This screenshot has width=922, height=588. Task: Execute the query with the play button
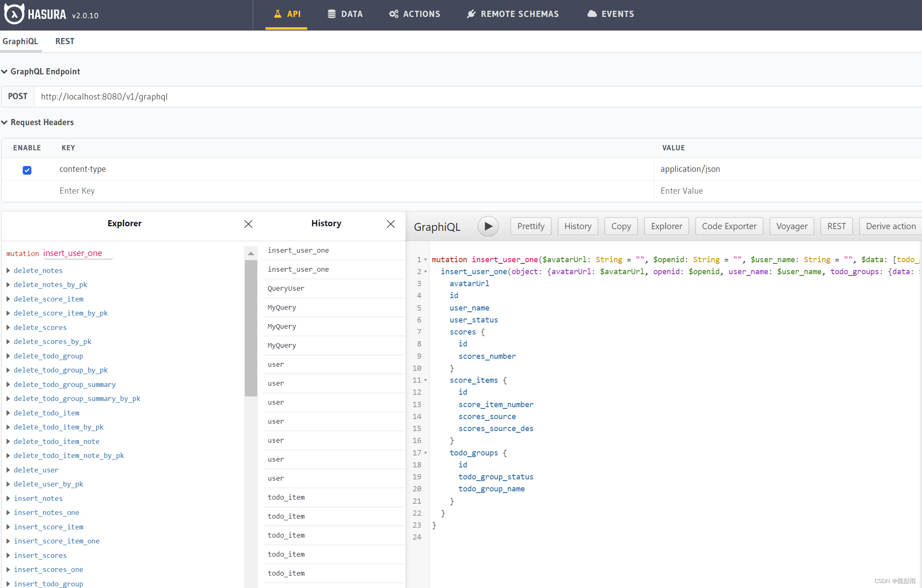pyautogui.click(x=488, y=226)
